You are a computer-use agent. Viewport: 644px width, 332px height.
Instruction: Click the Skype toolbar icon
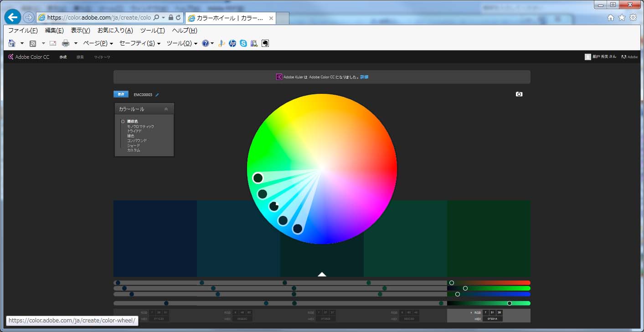coord(243,43)
